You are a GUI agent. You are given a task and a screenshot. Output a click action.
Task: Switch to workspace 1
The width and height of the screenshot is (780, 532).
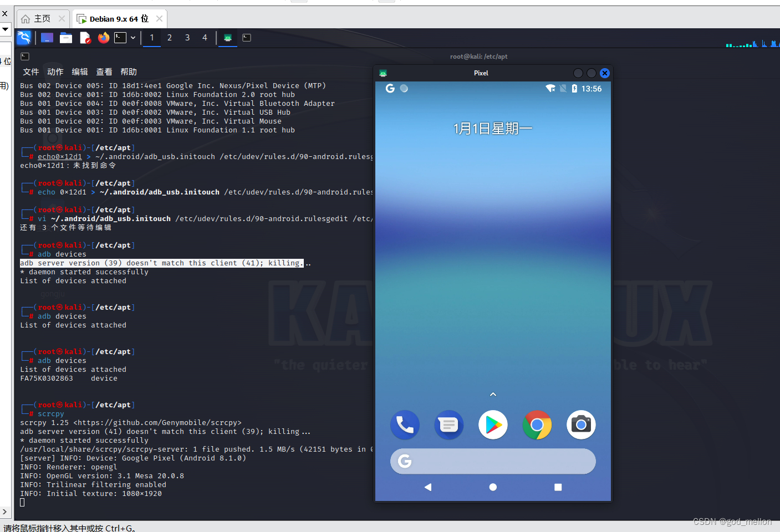(x=152, y=38)
